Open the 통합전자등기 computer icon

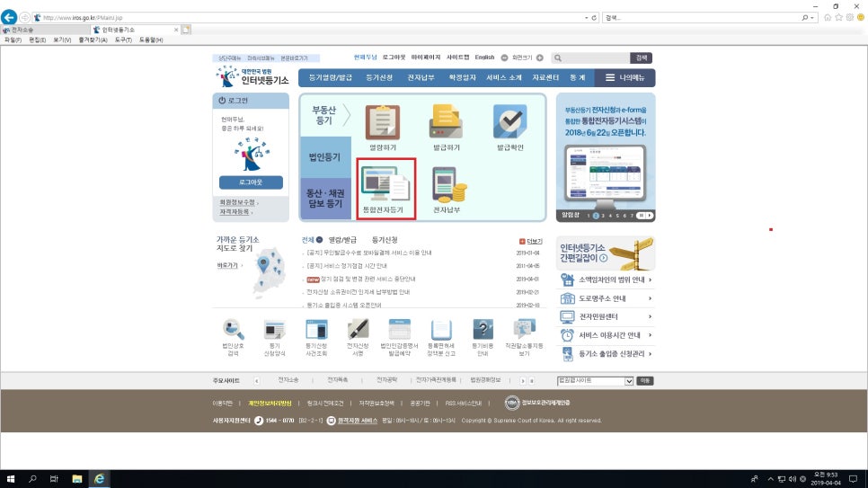coord(385,184)
